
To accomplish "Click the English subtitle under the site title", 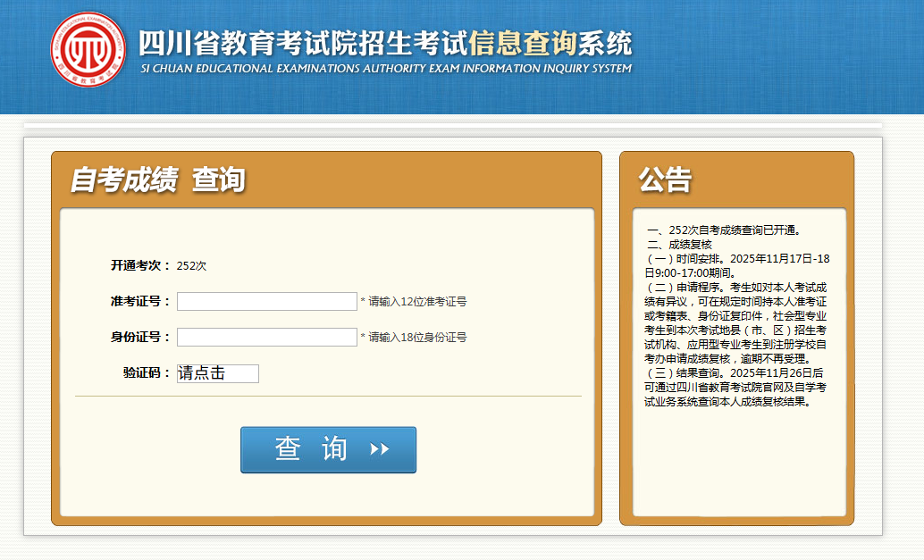I will point(385,69).
